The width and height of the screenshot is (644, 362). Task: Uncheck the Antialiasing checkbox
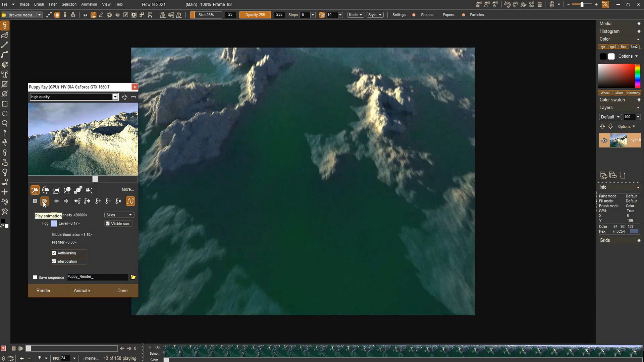tap(54, 253)
